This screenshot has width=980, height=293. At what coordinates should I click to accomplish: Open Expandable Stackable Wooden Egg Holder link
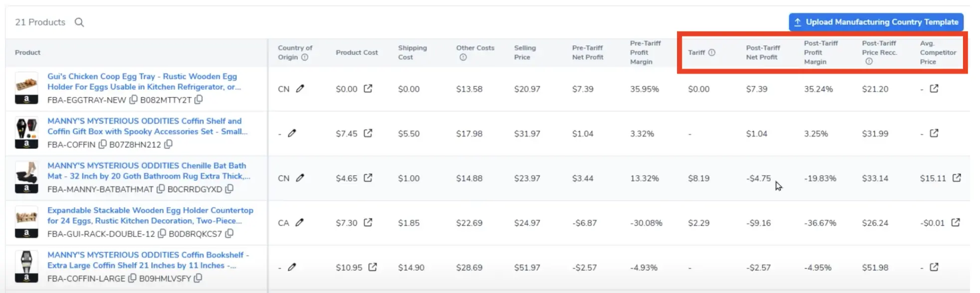tap(150, 215)
